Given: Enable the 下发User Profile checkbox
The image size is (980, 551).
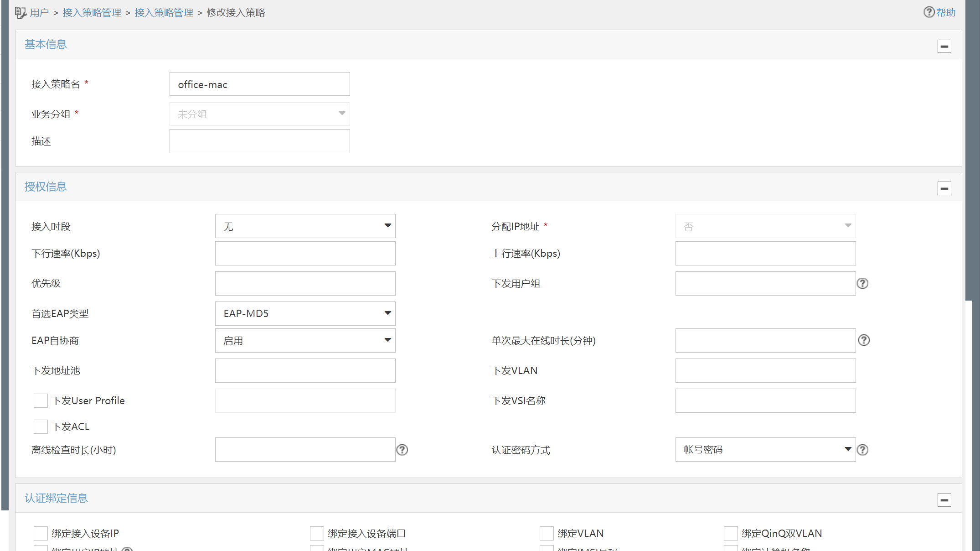Looking at the screenshot, I should pyautogui.click(x=41, y=400).
